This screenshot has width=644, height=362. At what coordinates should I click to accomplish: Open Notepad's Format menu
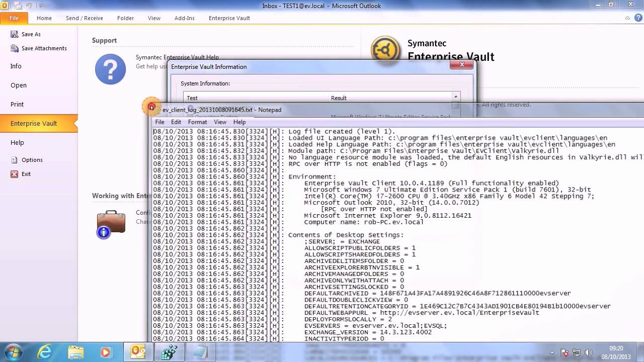[x=198, y=122]
